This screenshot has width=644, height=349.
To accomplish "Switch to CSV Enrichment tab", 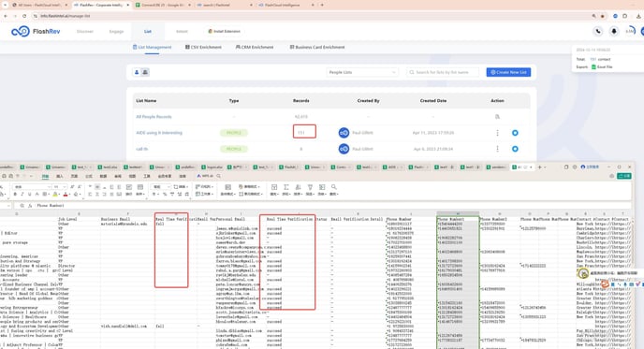I will [x=203, y=47].
